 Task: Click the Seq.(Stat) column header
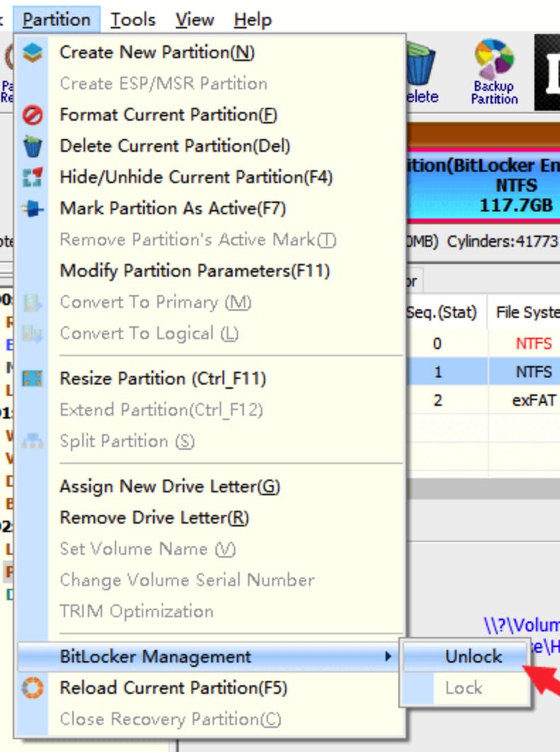point(441,312)
